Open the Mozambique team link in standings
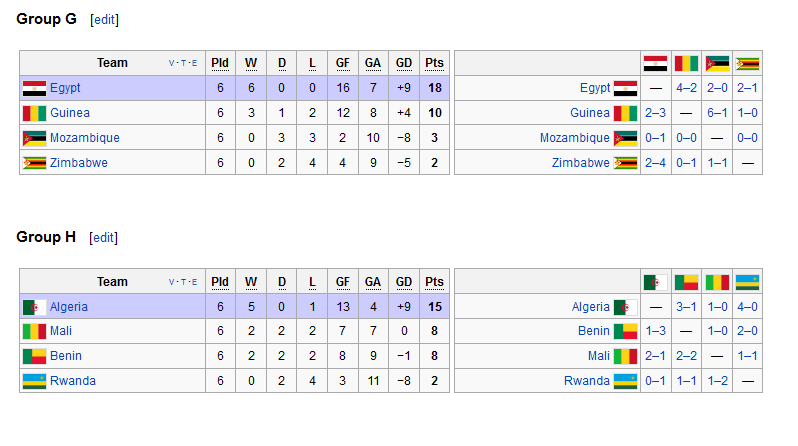Screen dimensions: 798x446 [x=84, y=138]
